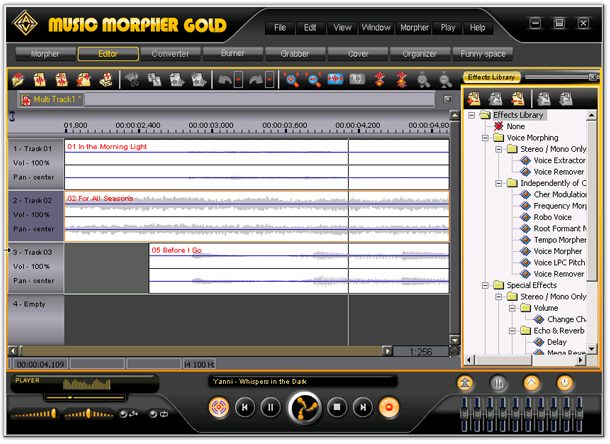Collapse the Independently of C folder
610x444 pixels.
[498, 183]
